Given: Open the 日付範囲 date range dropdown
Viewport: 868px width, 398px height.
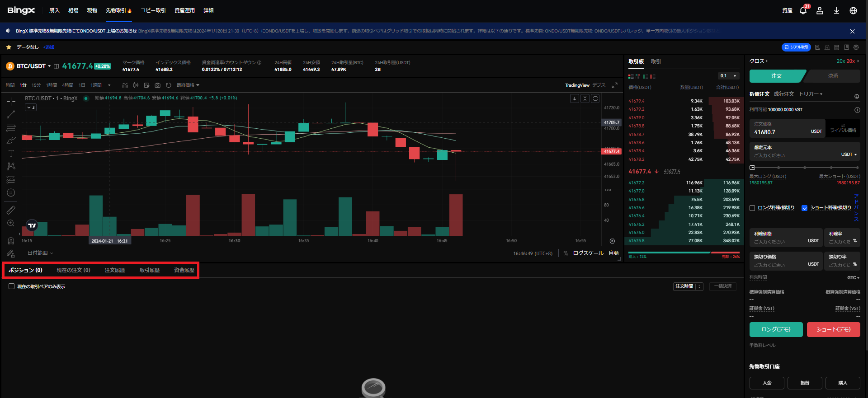Looking at the screenshot, I should [40, 253].
